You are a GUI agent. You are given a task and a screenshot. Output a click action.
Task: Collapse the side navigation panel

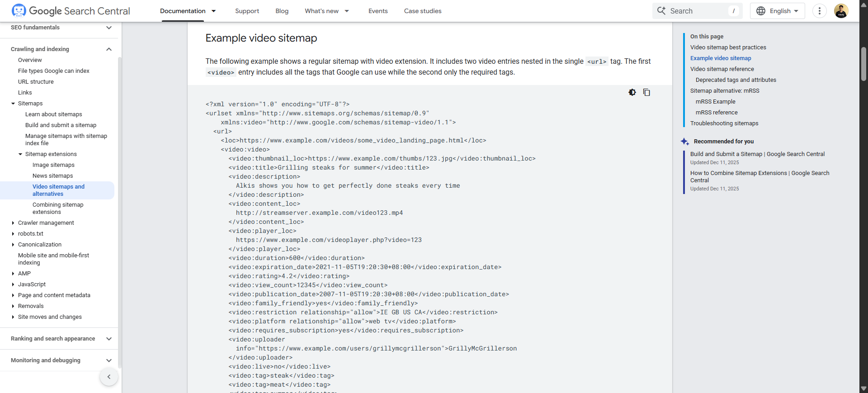[109, 377]
